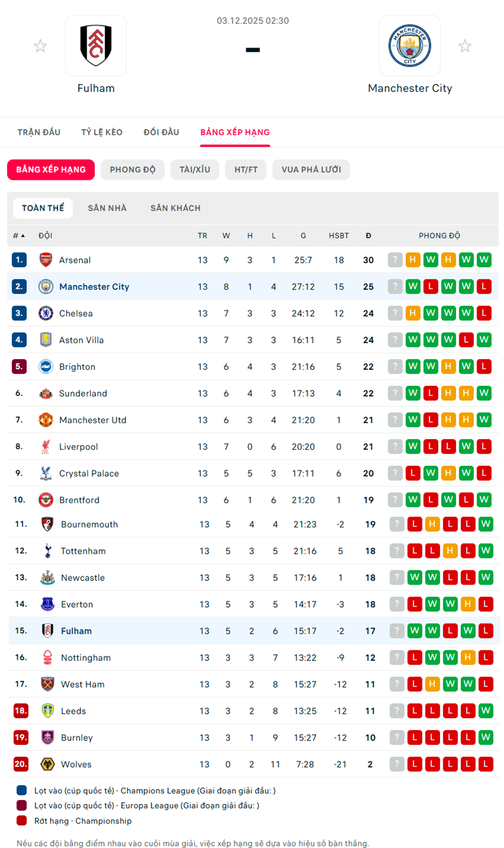504x848 pixels.
Task: Click the Tottenham club badge
Action: 47,551
